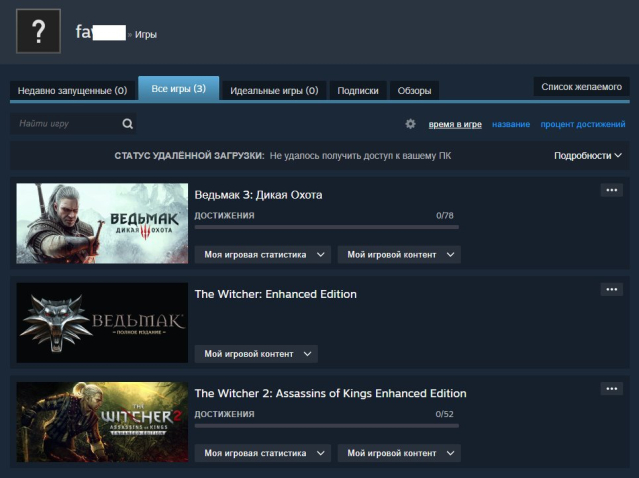The width and height of the screenshot is (639, 478).
Task: Open three-dot menu for Ведьмак 3
Action: point(611,190)
